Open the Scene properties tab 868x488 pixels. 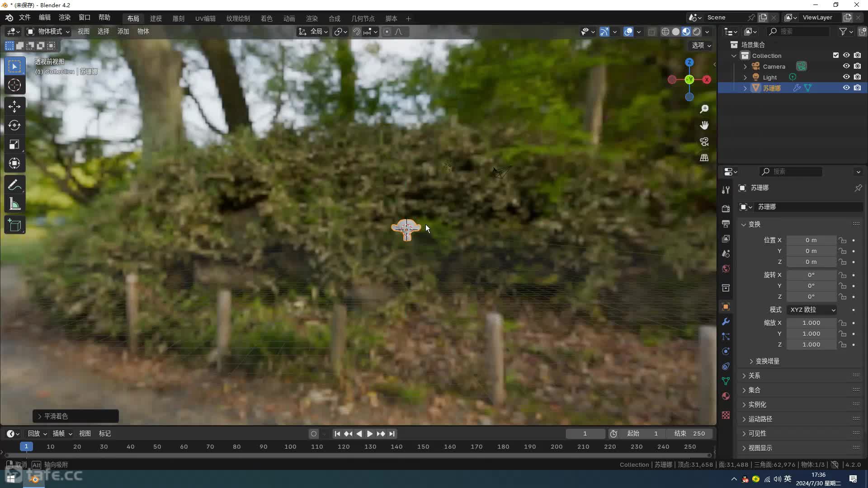tap(726, 253)
